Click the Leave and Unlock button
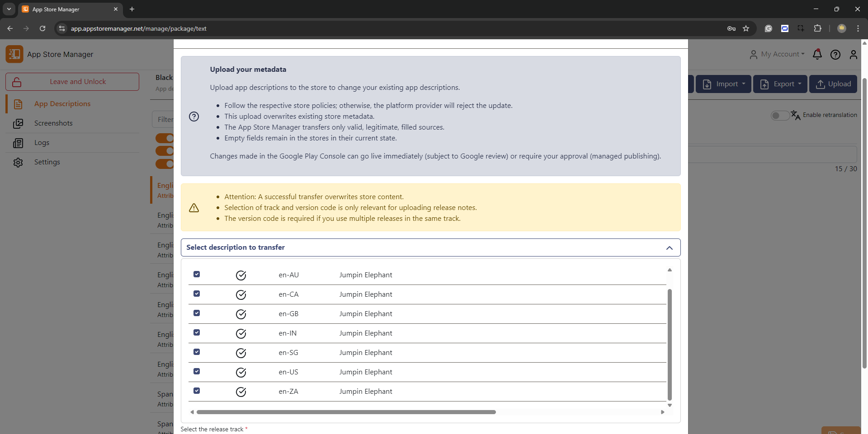 coord(72,82)
